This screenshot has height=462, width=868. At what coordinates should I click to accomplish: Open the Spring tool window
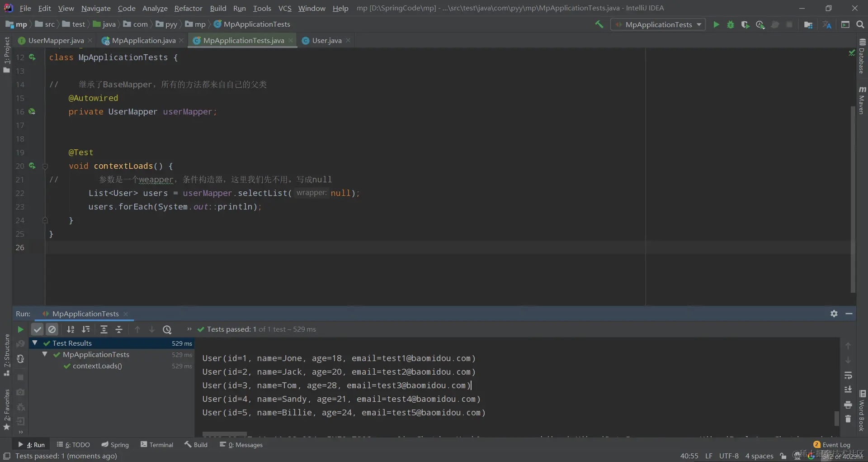coord(115,445)
